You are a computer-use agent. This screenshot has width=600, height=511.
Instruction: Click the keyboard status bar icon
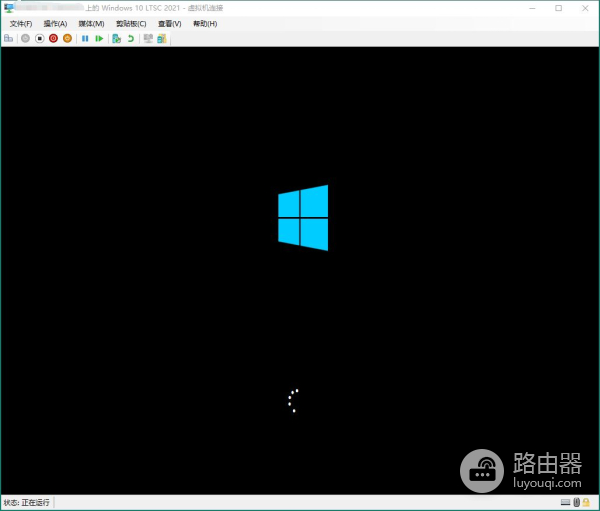pyautogui.click(x=565, y=502)
